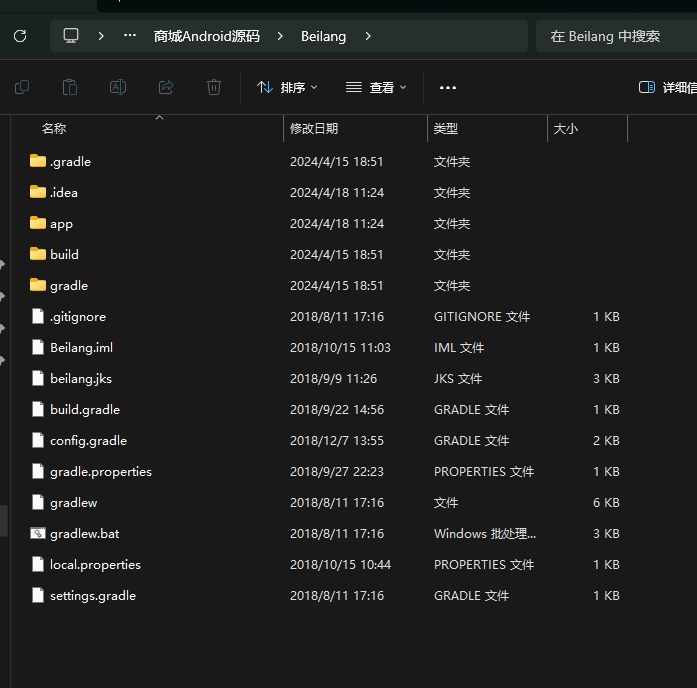Click the .idea folder name
The image size is (697, 688).
(64, 192)
